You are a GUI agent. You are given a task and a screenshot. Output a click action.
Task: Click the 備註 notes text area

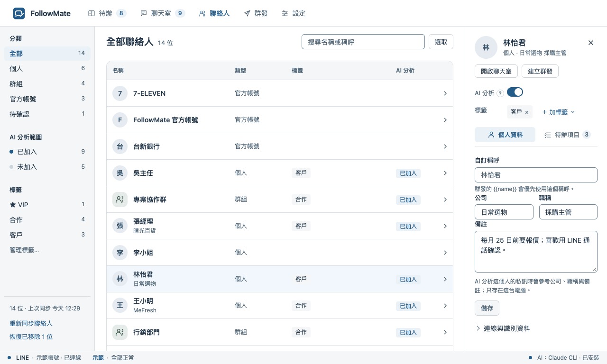tap(536, 252)
